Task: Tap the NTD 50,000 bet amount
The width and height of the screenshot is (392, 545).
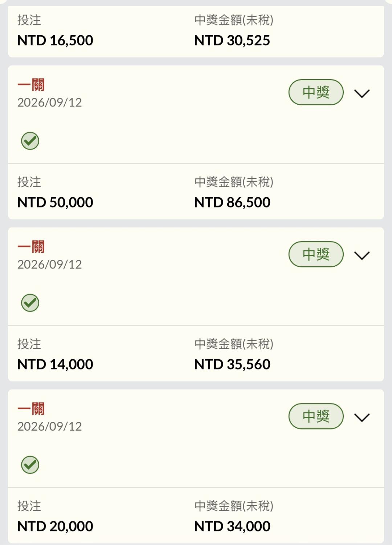Action: pyautogui.click(x=56, y=202)
